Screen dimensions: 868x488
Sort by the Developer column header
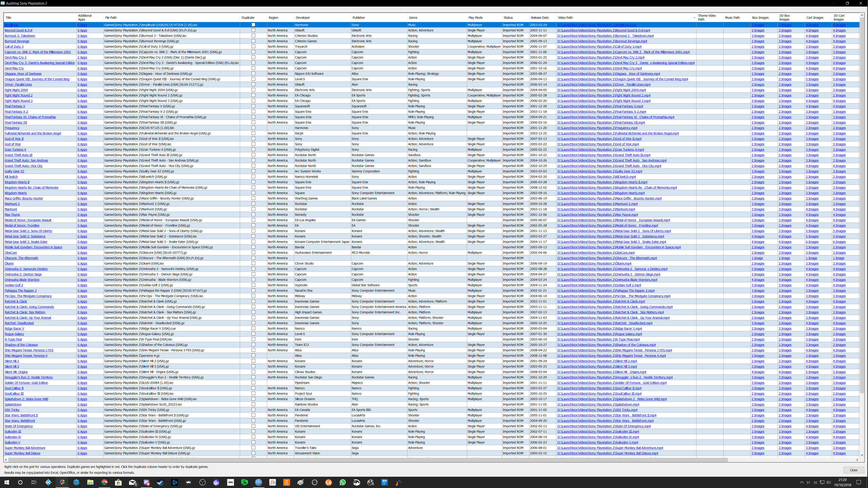(322, 18)
